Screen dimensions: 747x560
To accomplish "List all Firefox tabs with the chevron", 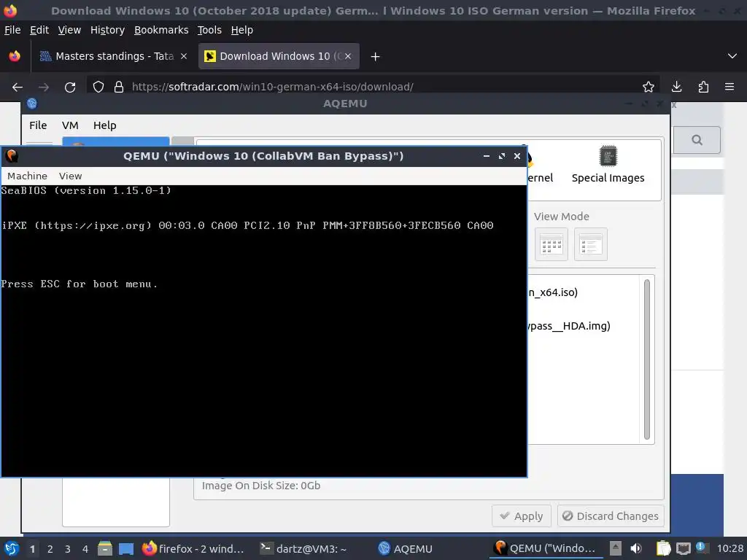I will coord(732,56).
